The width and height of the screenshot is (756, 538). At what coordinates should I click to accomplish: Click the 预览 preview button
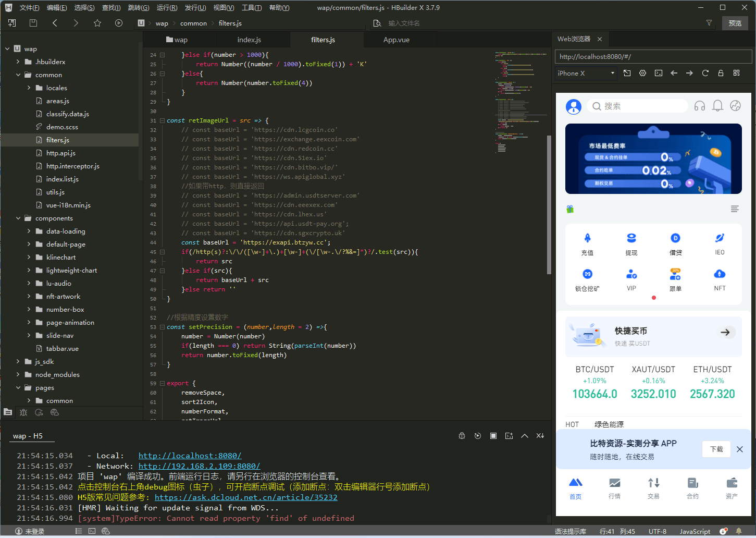(735, 23)
